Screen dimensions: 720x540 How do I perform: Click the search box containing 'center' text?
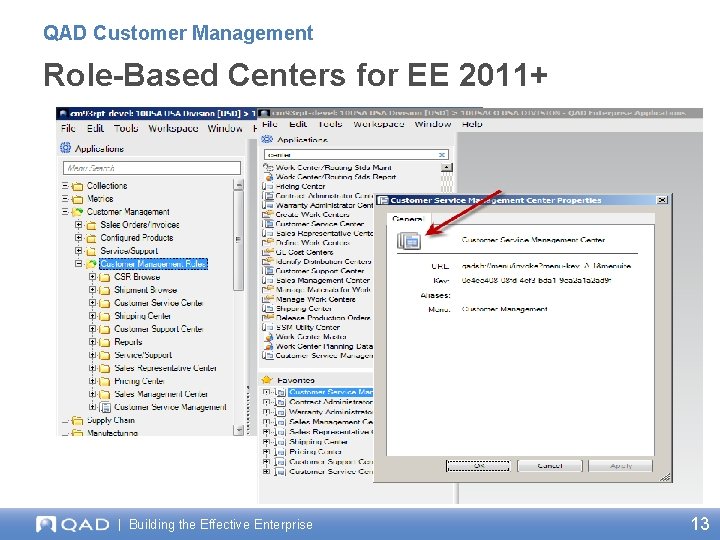pos(356,155)
